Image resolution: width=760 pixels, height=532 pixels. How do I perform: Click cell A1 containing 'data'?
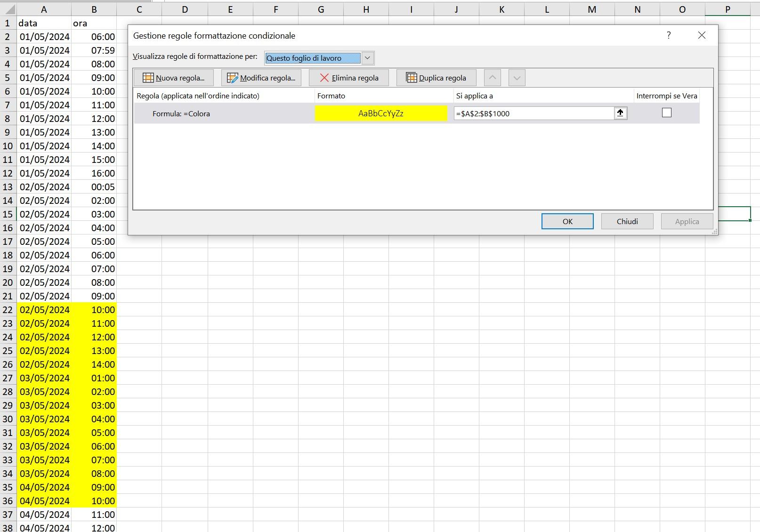[44, 23]
